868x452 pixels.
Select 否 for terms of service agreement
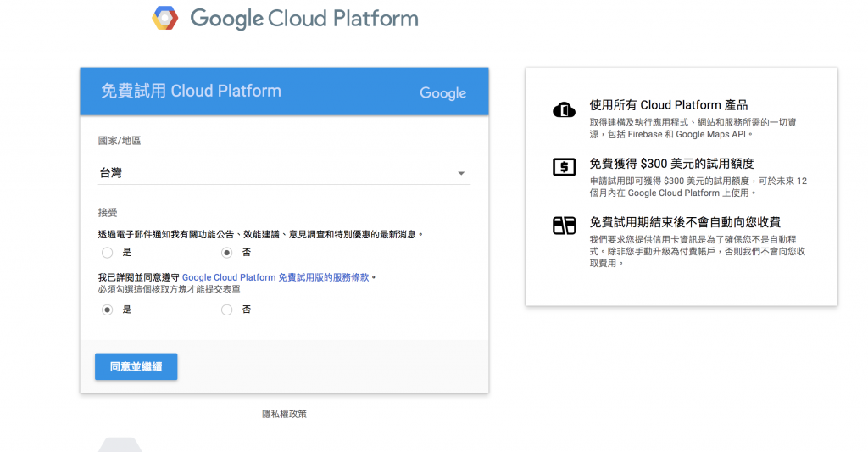point(227,310)
